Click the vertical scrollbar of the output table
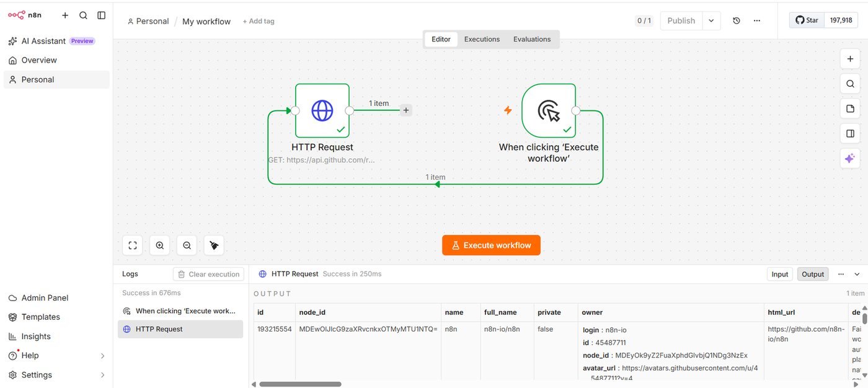Viewport: 868px width, 388px height. click(x=864, y=319)
